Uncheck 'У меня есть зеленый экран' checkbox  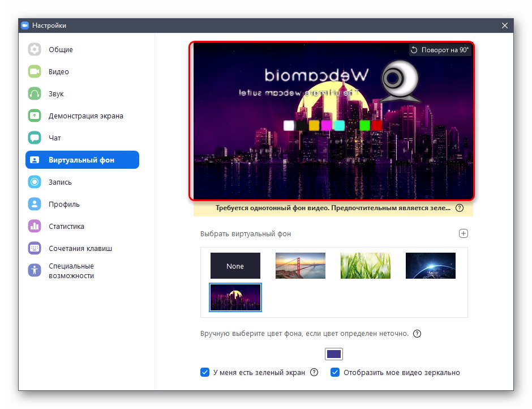click(205, 373)
